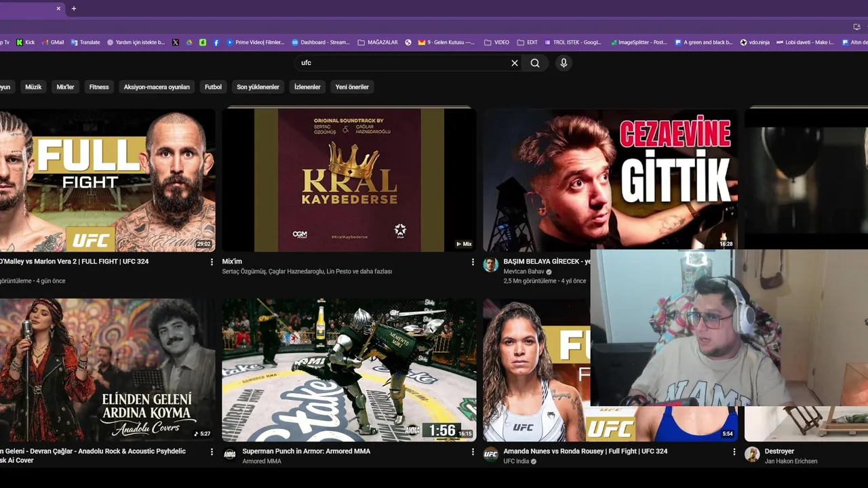
Task: Open the Translate bookmark
Action: (85, 42)
